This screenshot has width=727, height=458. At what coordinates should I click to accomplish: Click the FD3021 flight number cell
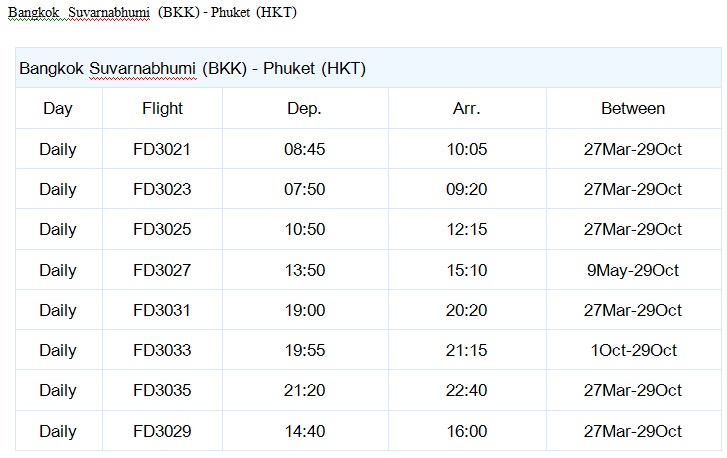162,149
